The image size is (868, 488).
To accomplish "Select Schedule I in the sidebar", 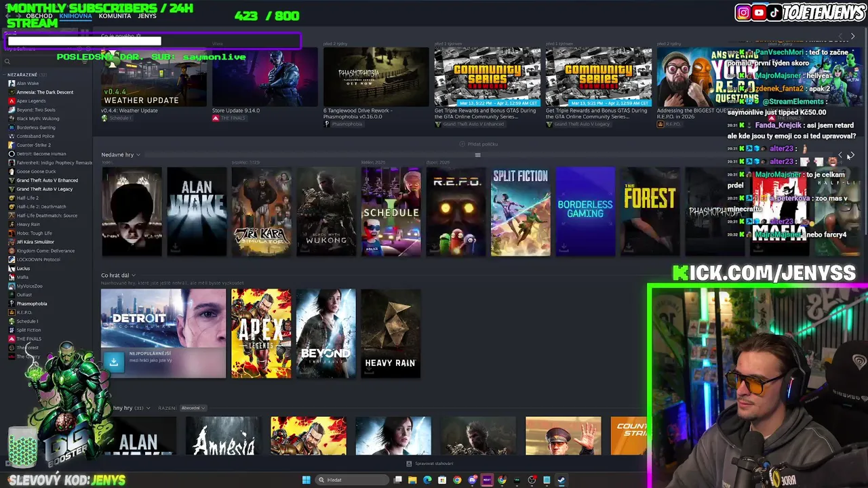I will click(27, 321).
